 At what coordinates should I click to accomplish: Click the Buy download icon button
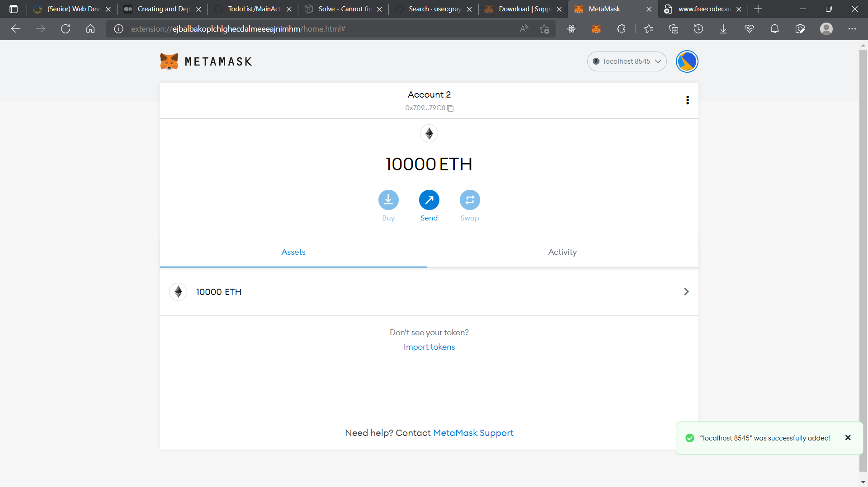pos(388,200)
